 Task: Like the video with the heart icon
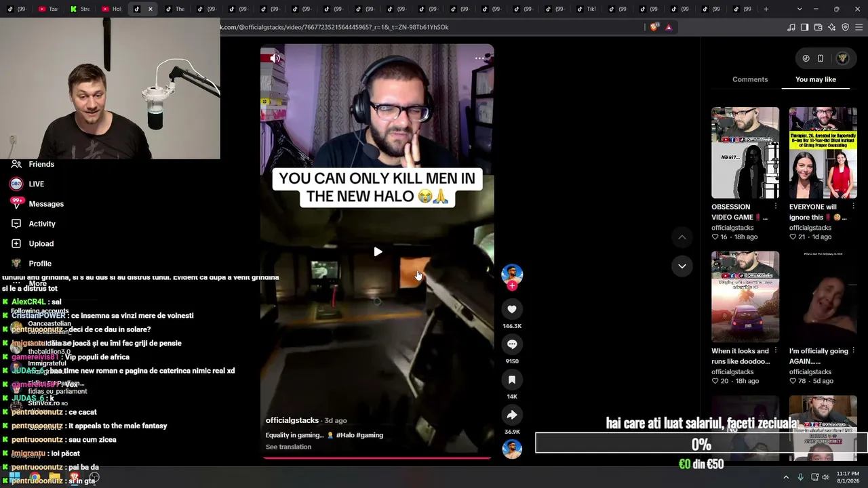tap(512, 309)
